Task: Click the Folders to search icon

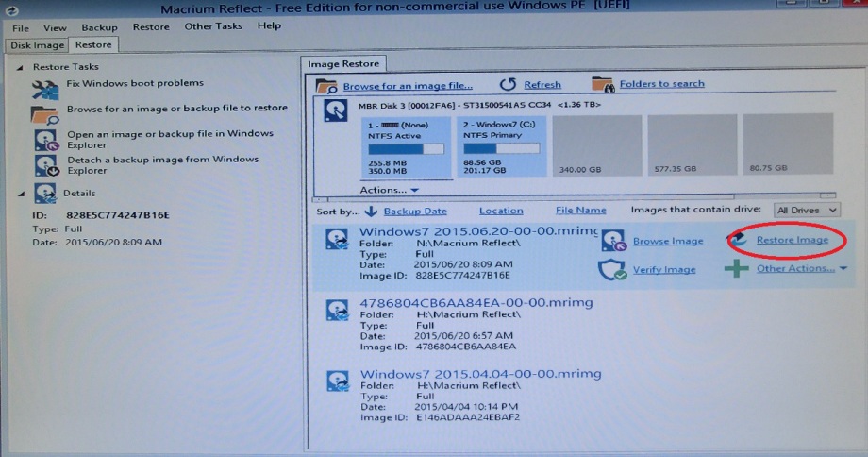Action: (602, 85)
